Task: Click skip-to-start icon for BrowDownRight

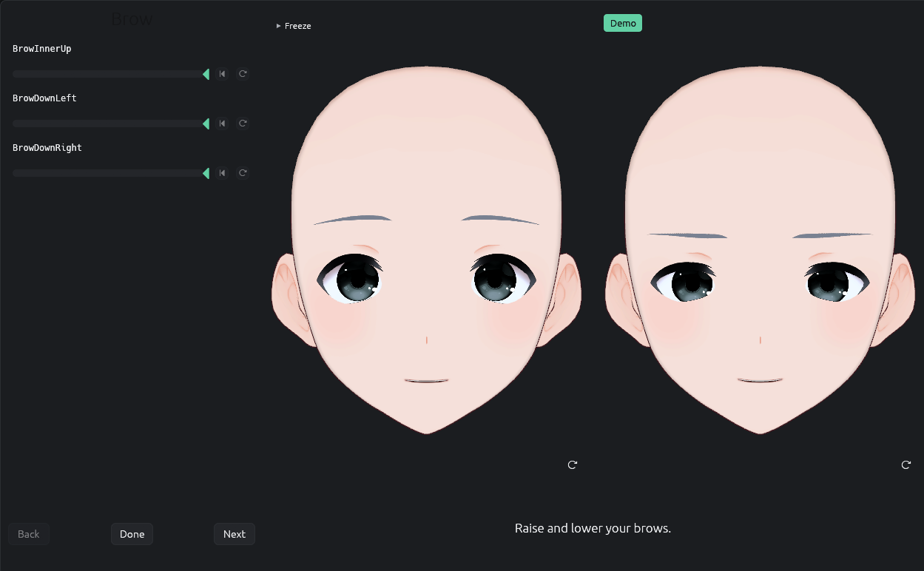Action: (x=223, y=173)
